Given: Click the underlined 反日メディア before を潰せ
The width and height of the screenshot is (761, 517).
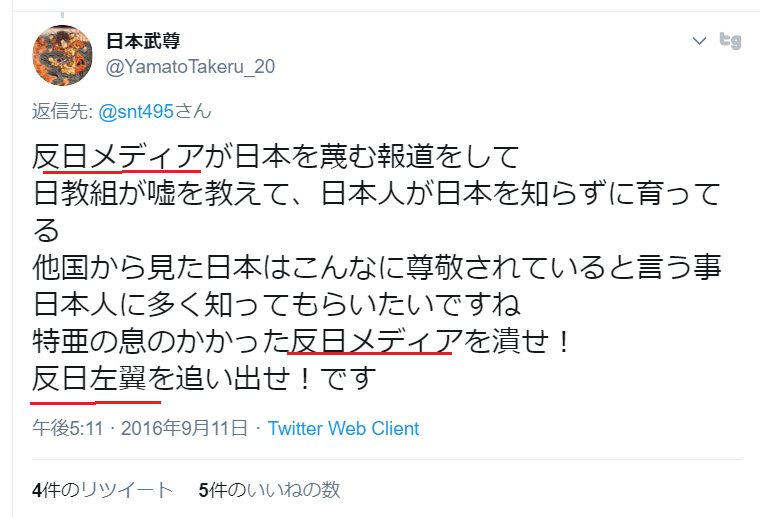Looking at the screenshot, I should coord(376,341).
